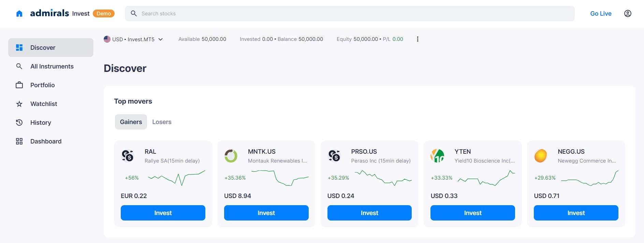
Task: Focus the Search stocks field
Action: click(x=350, y=13)
